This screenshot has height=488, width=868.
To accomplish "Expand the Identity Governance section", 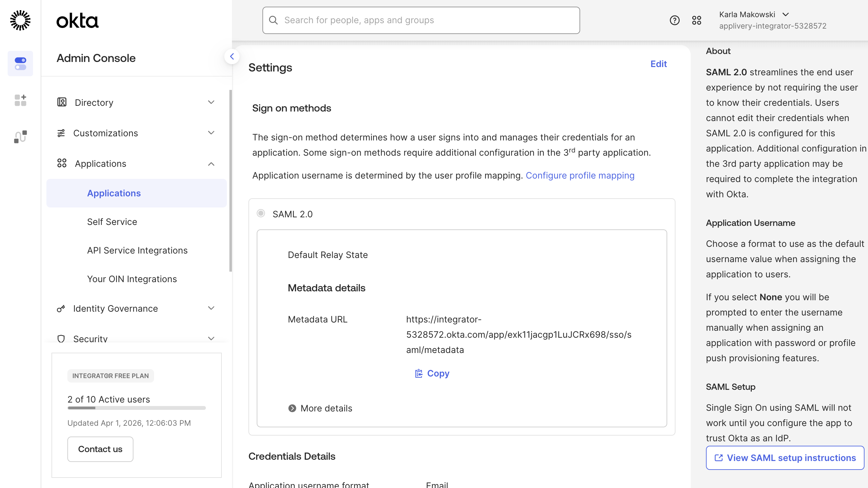I will point(211,308).
